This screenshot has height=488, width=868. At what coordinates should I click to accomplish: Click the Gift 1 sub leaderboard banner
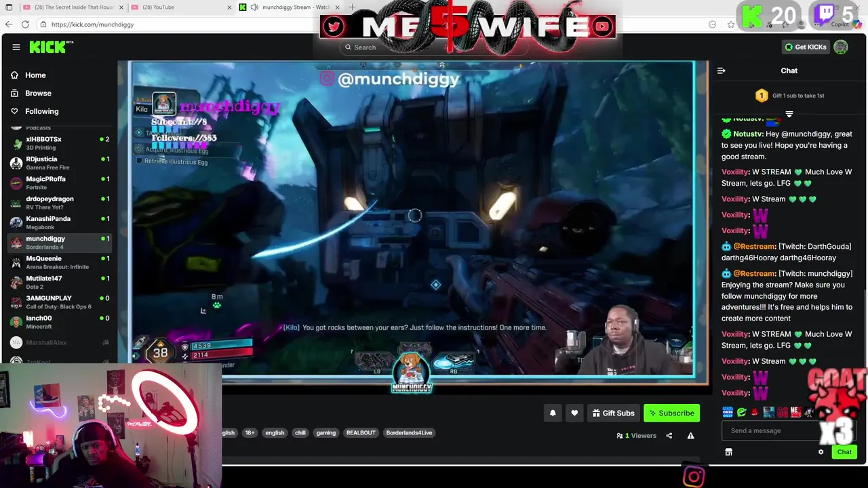click(x=789, y=96)
